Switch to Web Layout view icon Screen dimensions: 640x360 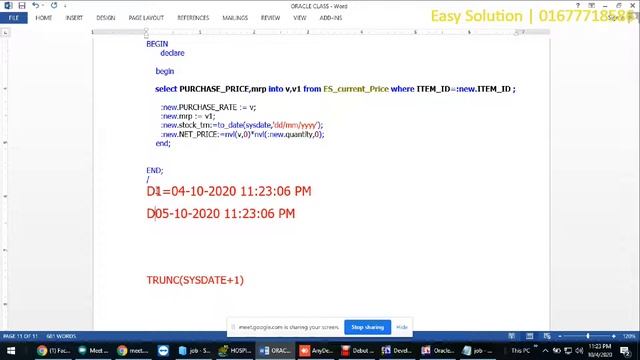pos(547,336)
